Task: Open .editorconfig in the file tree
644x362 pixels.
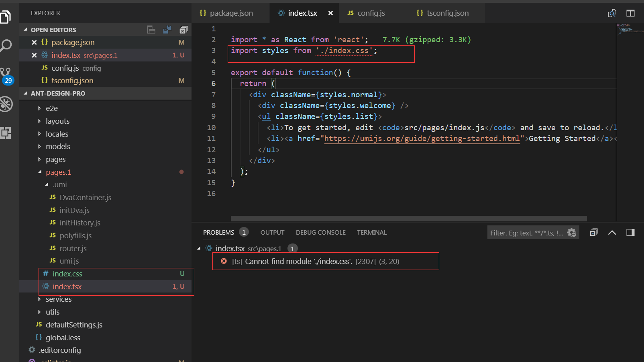Action: pos(60,350)
